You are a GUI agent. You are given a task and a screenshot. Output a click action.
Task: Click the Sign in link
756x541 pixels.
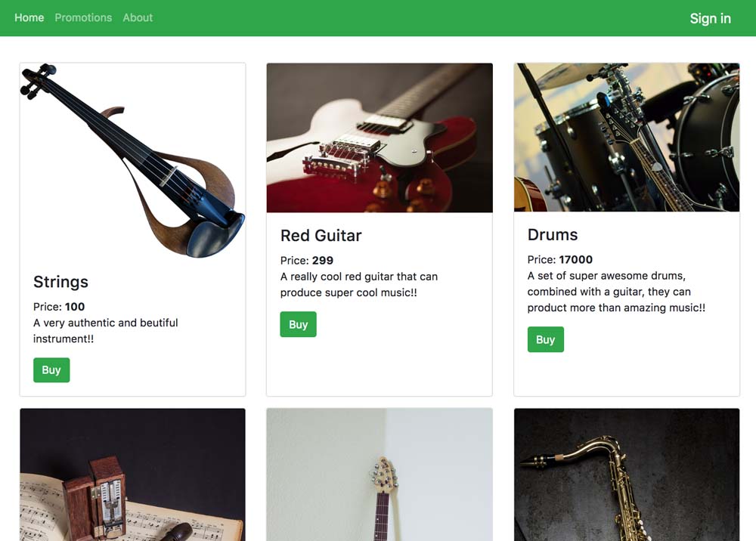coord(710,18)
